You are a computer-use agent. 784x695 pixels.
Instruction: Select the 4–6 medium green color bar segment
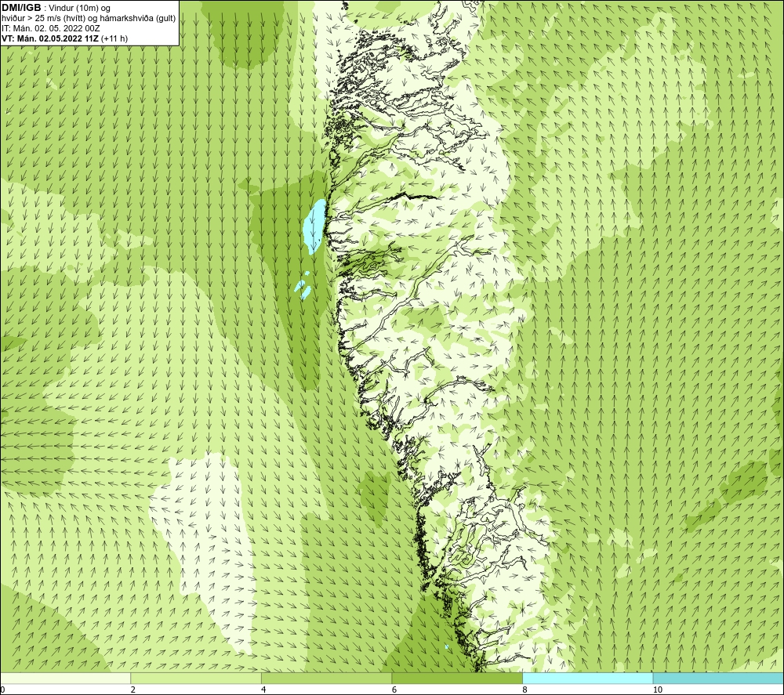point(326,678)
